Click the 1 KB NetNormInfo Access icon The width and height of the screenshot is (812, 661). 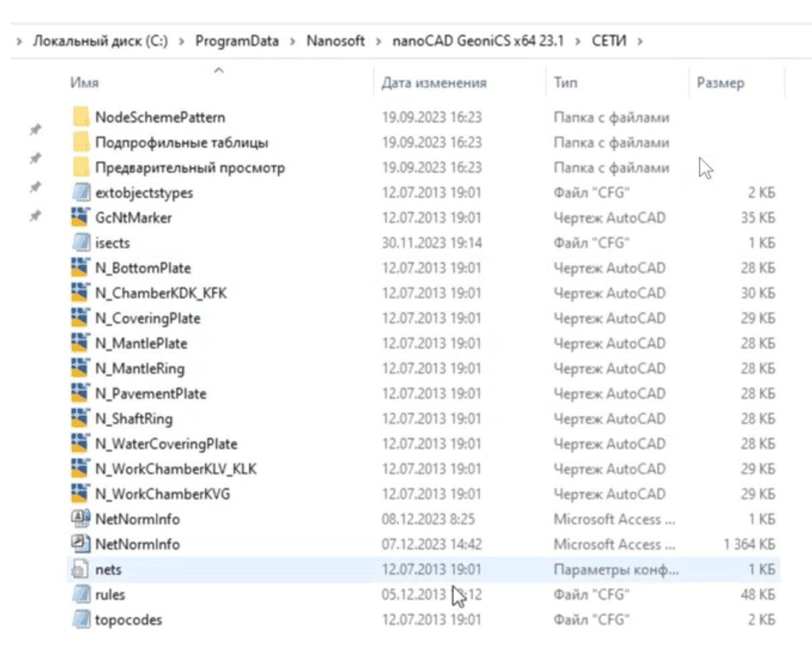click(80, 520)
